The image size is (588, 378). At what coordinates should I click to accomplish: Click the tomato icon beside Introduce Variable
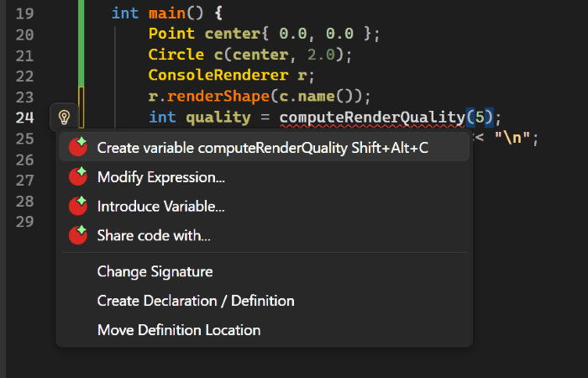click(x=78, y=206)
